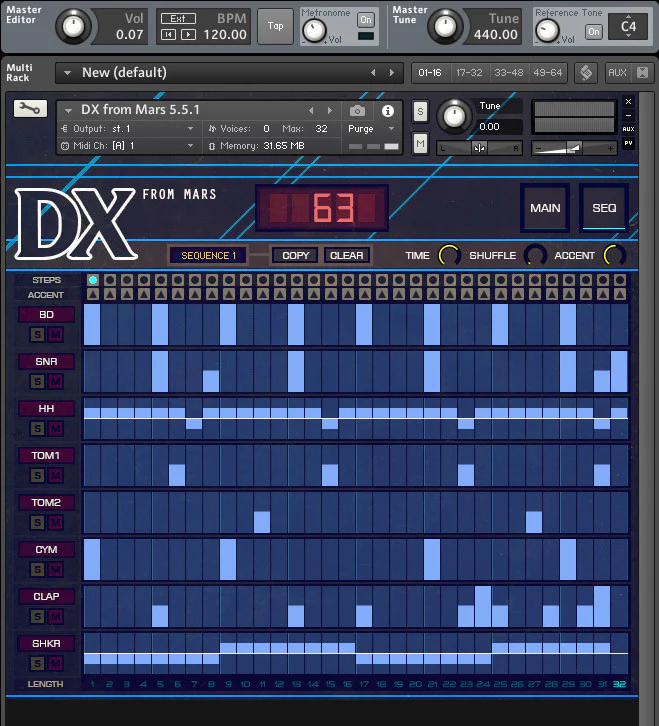Mute the CLAP track

coord(56,616)
